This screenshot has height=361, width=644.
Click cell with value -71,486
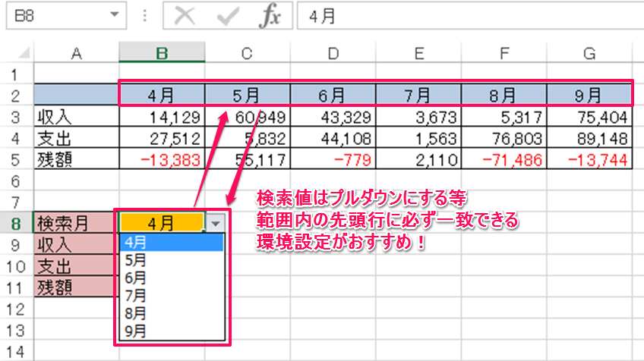(504, 160)
